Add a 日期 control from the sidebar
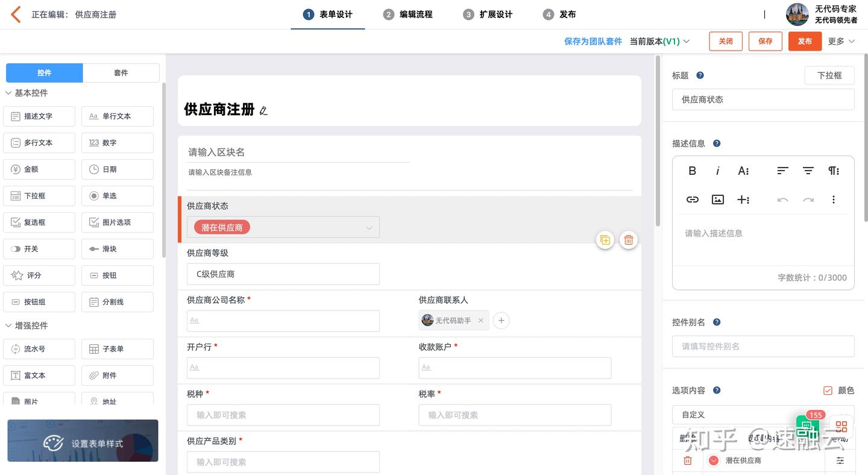This screenshot has width=868, height=475. [117, 169]
